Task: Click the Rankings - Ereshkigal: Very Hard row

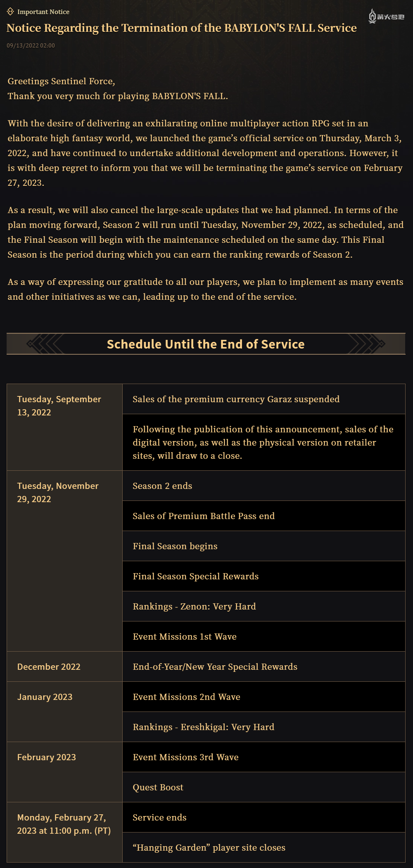Action: click(x=204, y=727)
